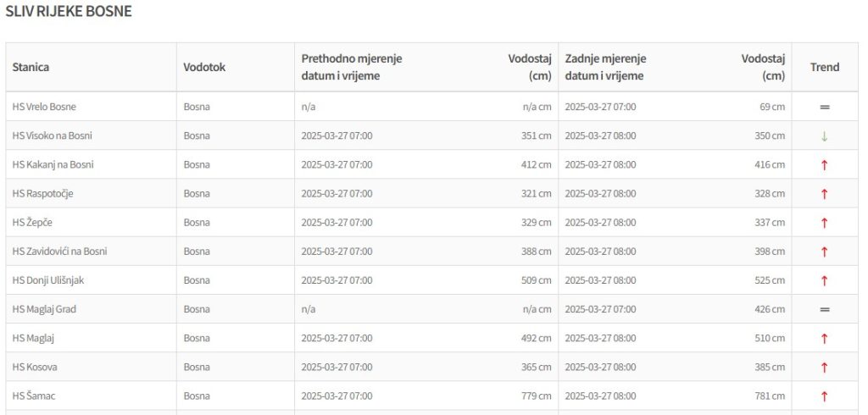Select the HS Vrelo Bosne station name
This screenshot has width=868, height=415.
coord(50,108)
